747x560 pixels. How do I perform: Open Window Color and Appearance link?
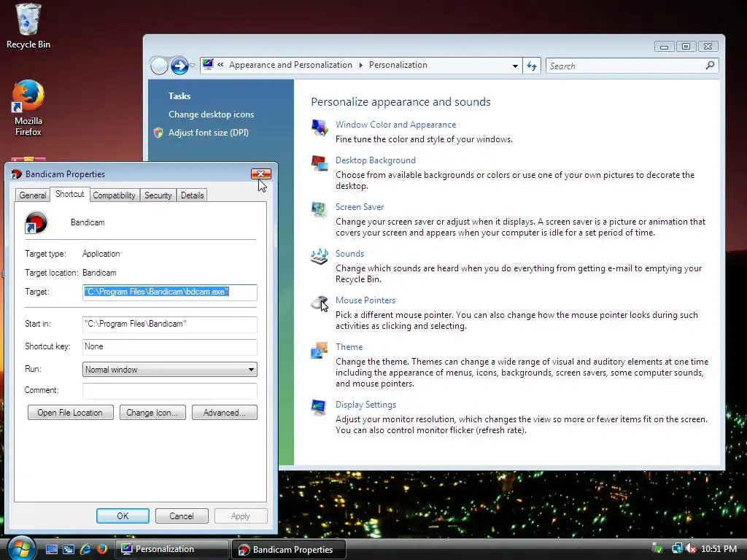[395, 125]
